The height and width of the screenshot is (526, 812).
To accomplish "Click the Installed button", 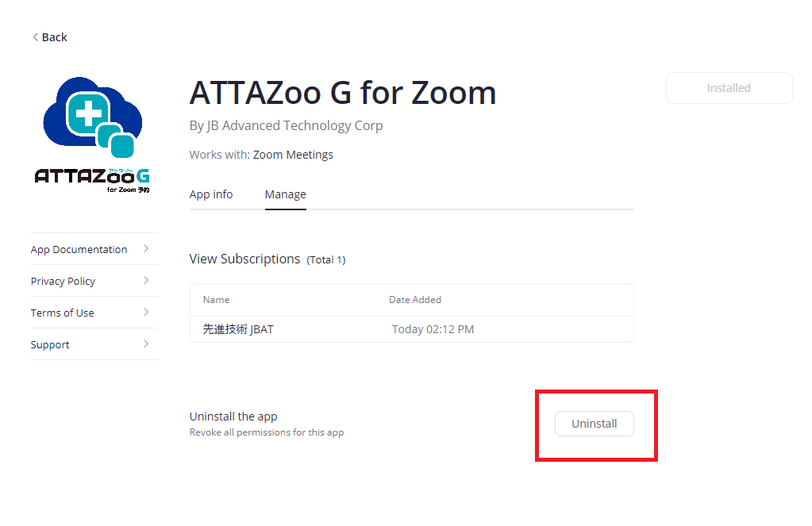I will click(x=729, y=88).
